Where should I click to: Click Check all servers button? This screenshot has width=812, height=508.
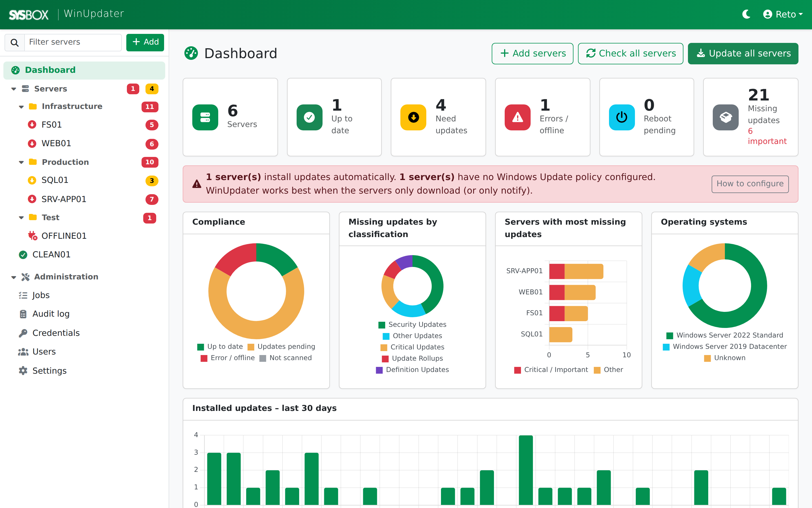pyautogui.click(x=630, y=53)
